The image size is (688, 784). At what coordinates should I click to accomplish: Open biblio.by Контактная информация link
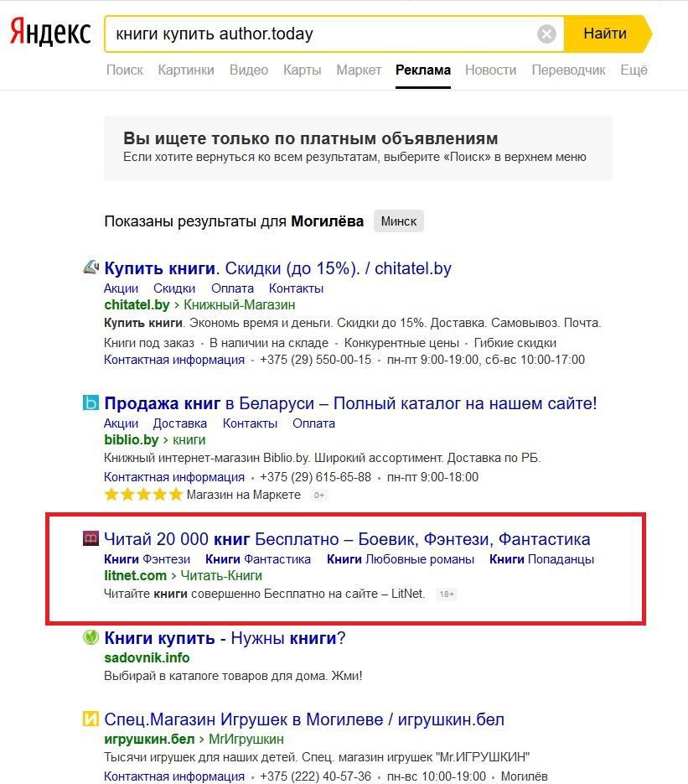pyautogui.click(x=174, y=476)
